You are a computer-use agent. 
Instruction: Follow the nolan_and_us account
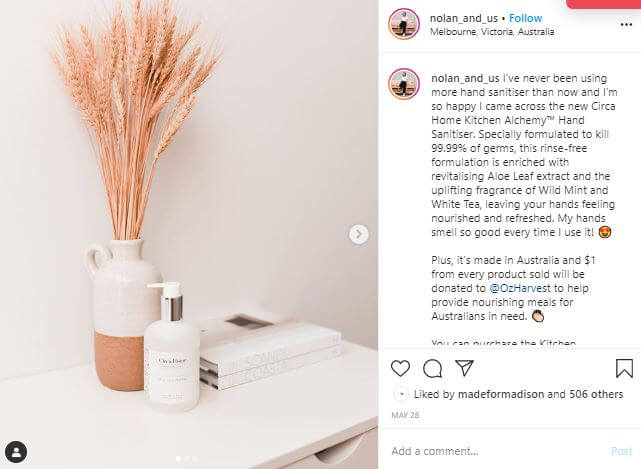(525, 18)
